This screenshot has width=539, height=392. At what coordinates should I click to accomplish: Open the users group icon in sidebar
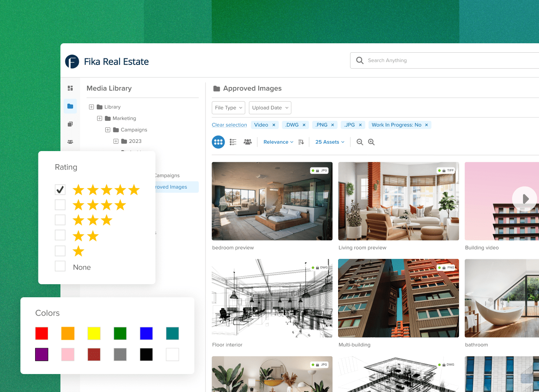point(70,142)
